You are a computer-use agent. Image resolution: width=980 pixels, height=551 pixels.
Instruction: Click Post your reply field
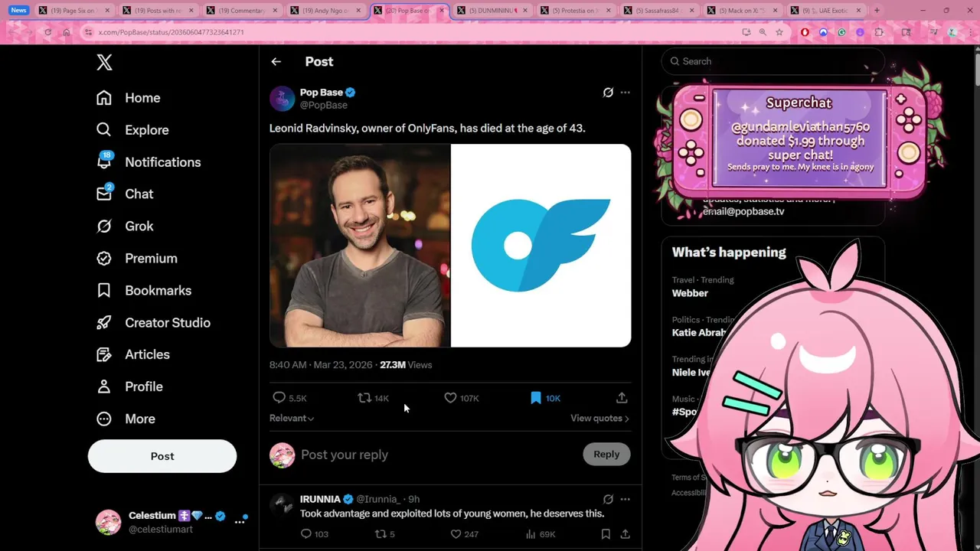[436, 455]
